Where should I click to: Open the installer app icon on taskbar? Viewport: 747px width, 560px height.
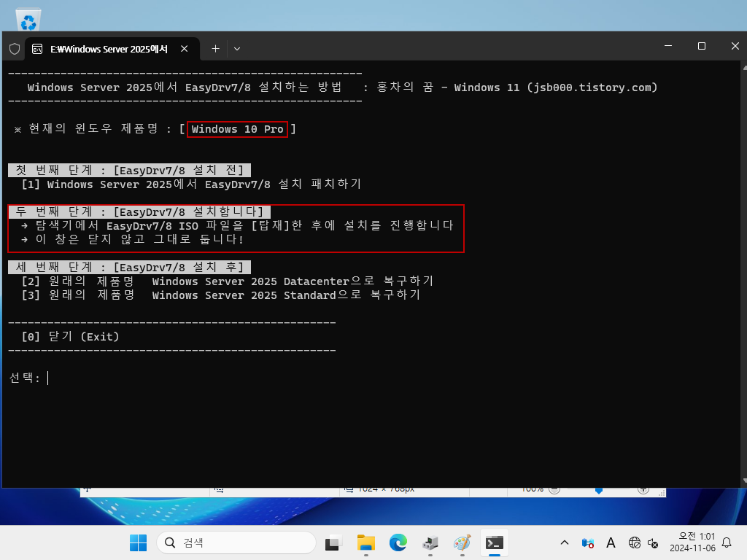(x=430, y=542)
